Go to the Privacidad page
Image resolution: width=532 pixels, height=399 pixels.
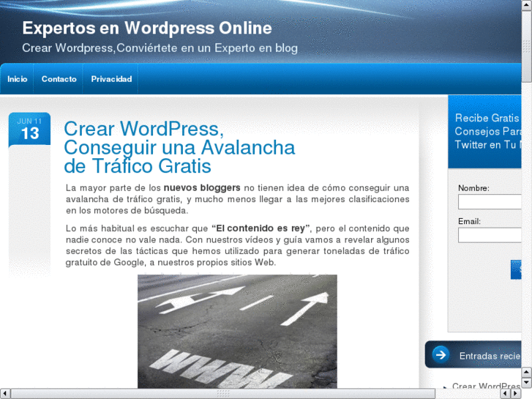(x=111, y=79)
